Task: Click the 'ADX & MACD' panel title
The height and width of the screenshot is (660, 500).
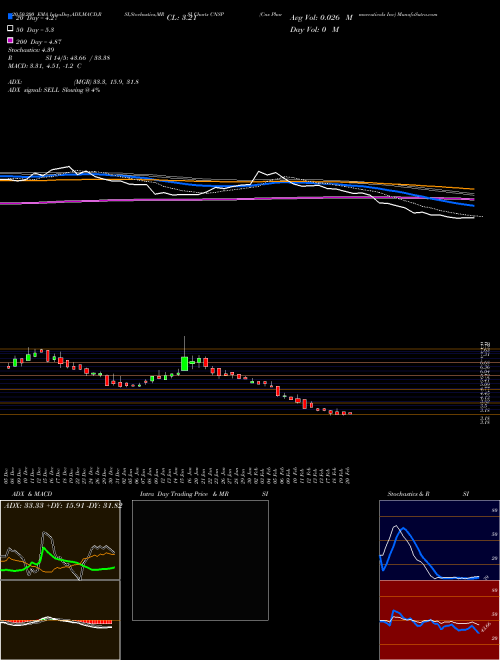Action: click(32, 494)
